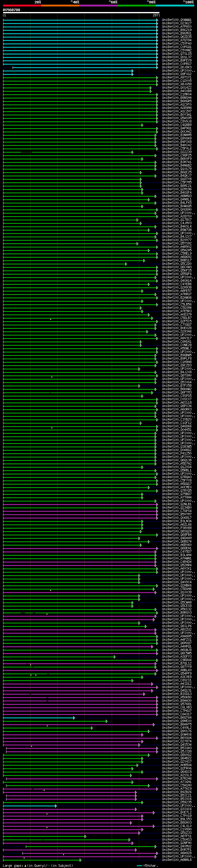Select hit label UniRef100_B9GZ19
197x868 pixels.
pos(176,30)
